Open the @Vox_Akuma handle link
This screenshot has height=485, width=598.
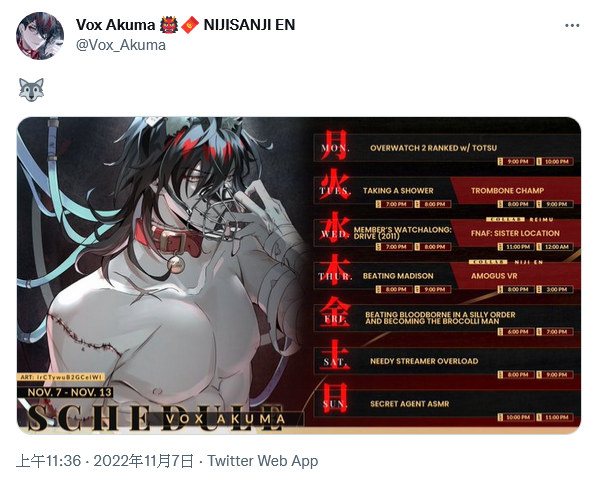(x=121, y=45)
